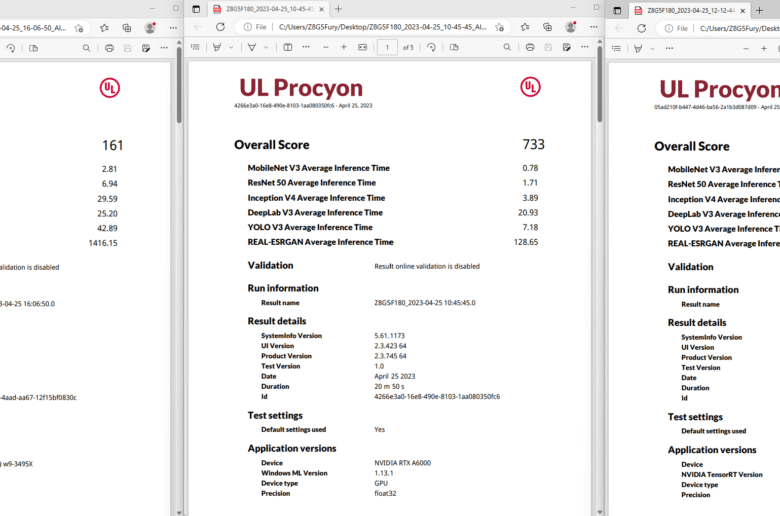Open tab actions menu in middle window

pos(196,9)
